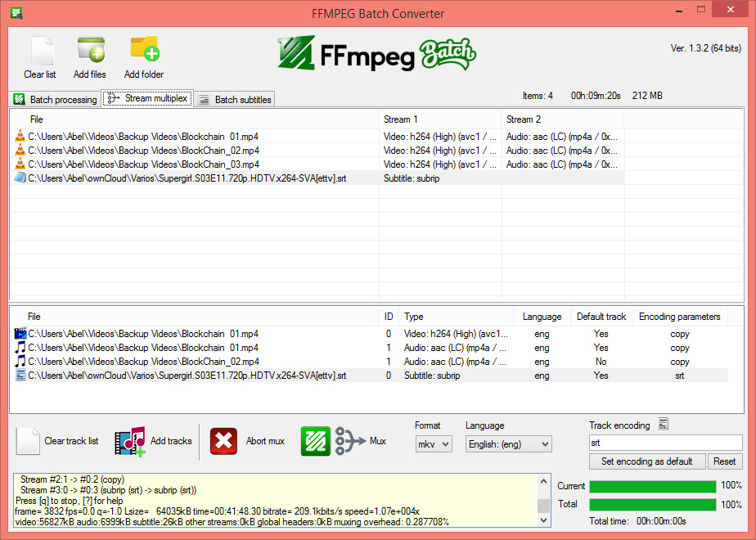
Task: Click the Type column header
Action: coord(456,317)
